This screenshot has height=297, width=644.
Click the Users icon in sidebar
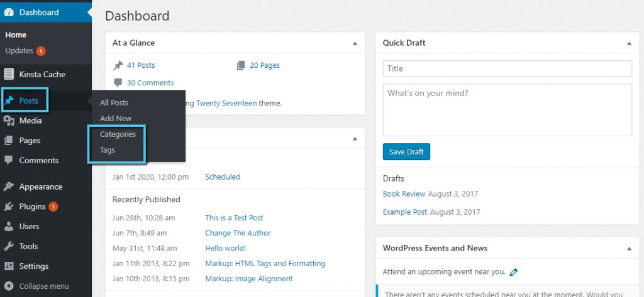[x=9, y=227]
